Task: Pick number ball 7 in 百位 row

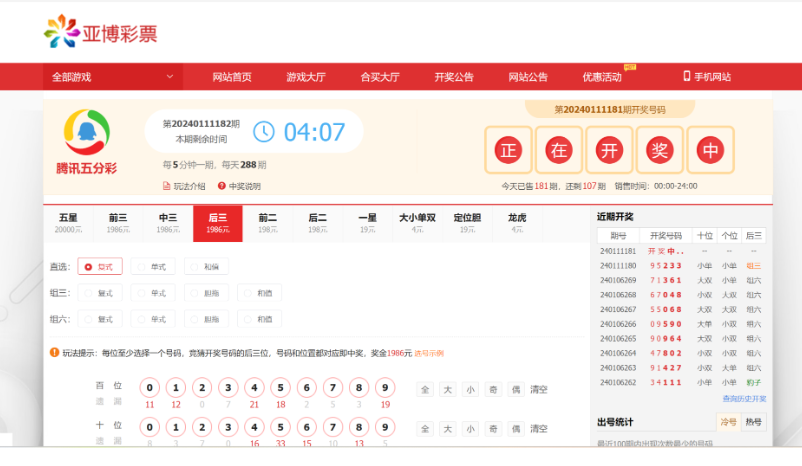Action: coord(333,388)
